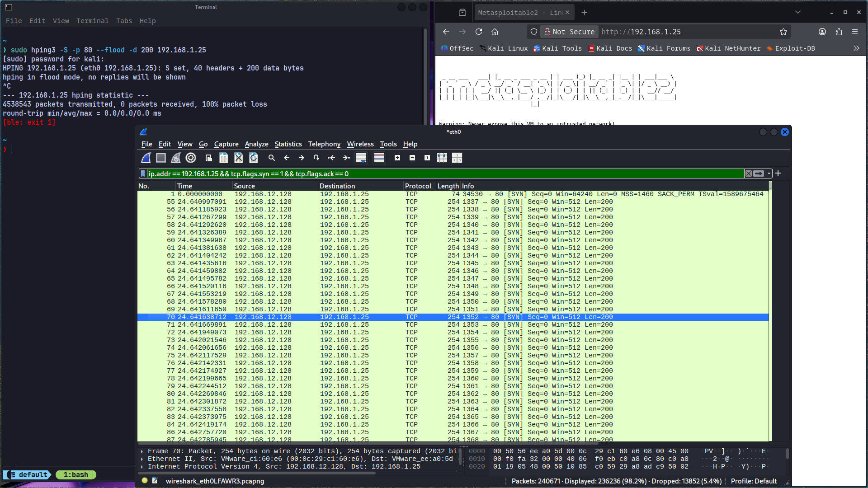The width and height of the screenshot is (868, 488).
Task: Start capture with the shark fin icon
Action: [146, 158]
